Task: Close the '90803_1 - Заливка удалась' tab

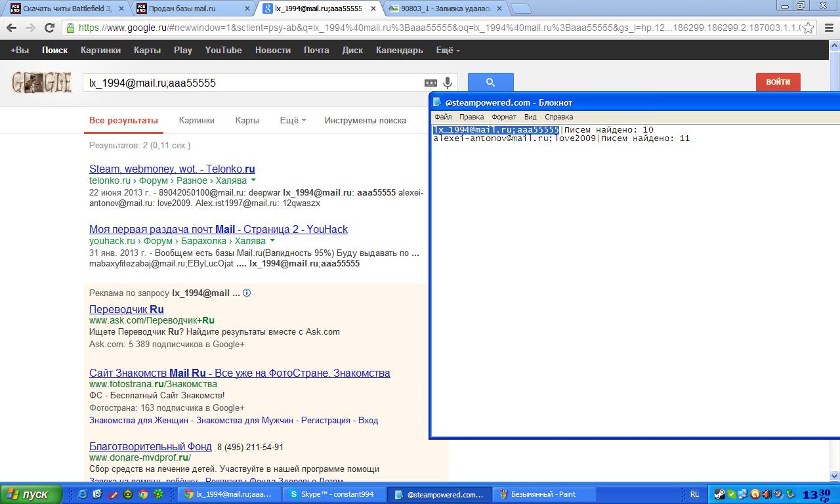Action: pos(499,9)
